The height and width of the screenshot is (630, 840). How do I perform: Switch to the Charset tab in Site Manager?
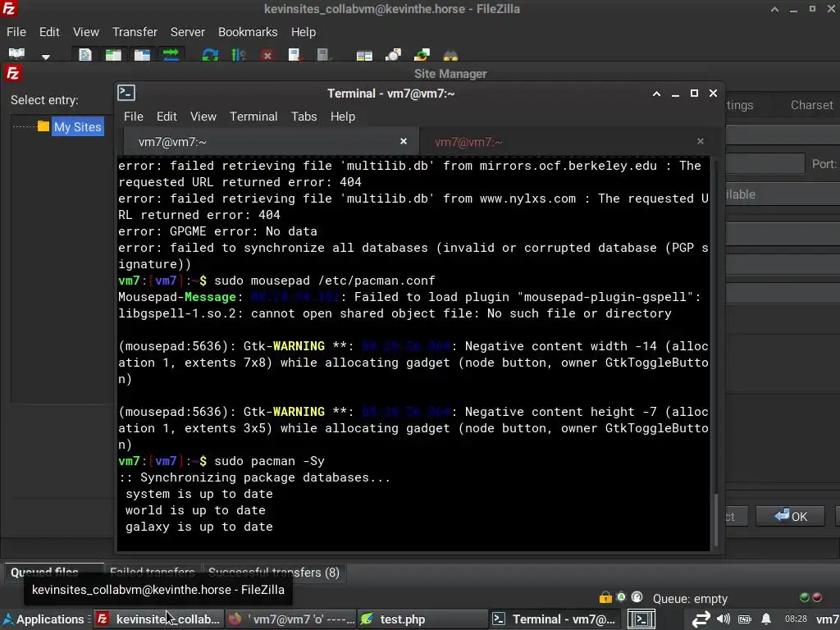(811, 105)
